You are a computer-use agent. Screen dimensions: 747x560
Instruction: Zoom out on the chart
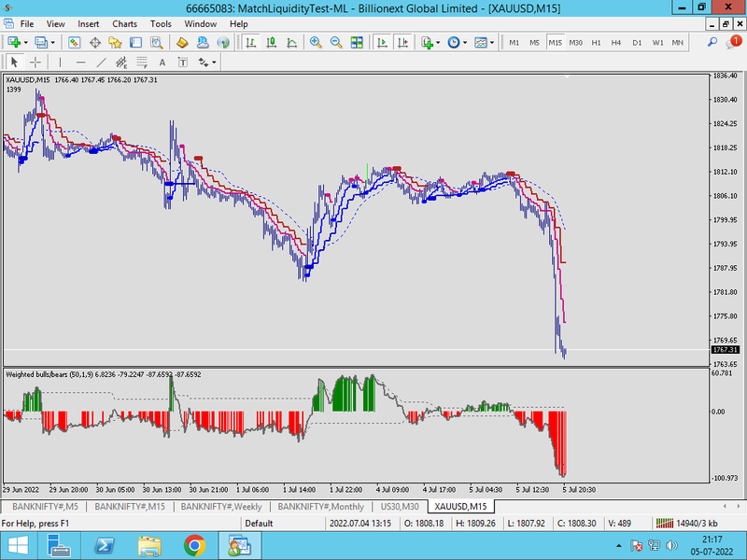pos(336,42)
